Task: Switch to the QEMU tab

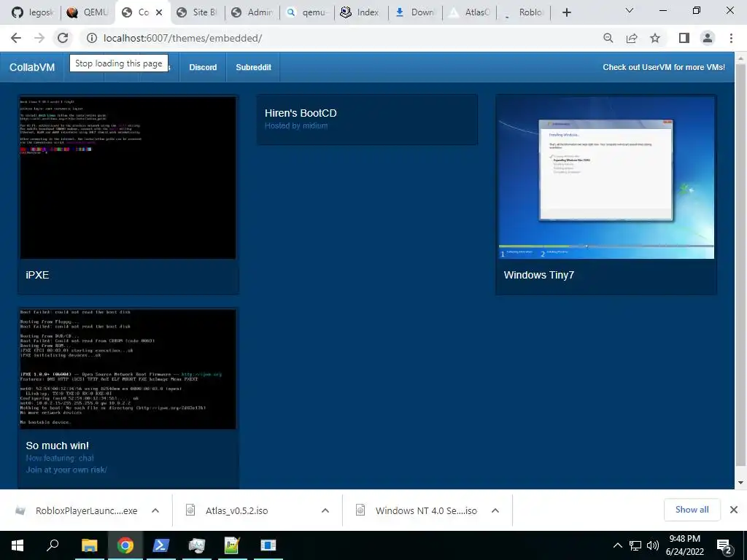Action: point(88,12)
